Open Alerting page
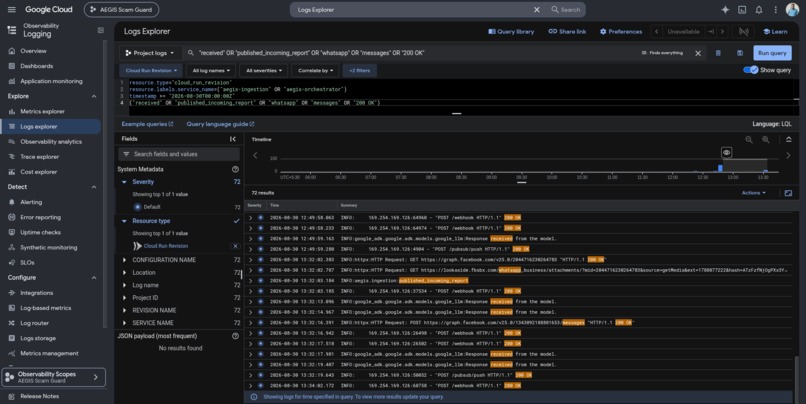This screenshot has width=806, height=404. [31, 203]
